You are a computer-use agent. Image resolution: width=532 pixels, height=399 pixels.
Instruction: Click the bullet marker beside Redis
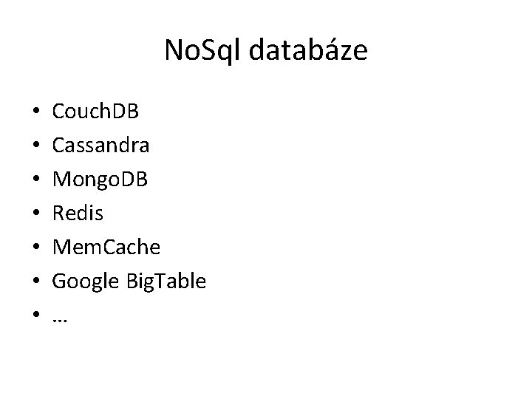36,212
